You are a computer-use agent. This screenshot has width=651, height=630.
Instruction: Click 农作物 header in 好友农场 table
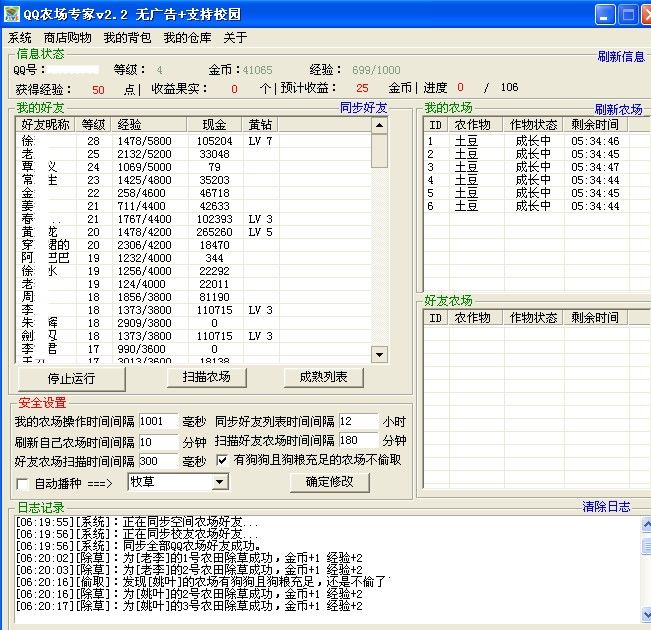pos(476,318)
